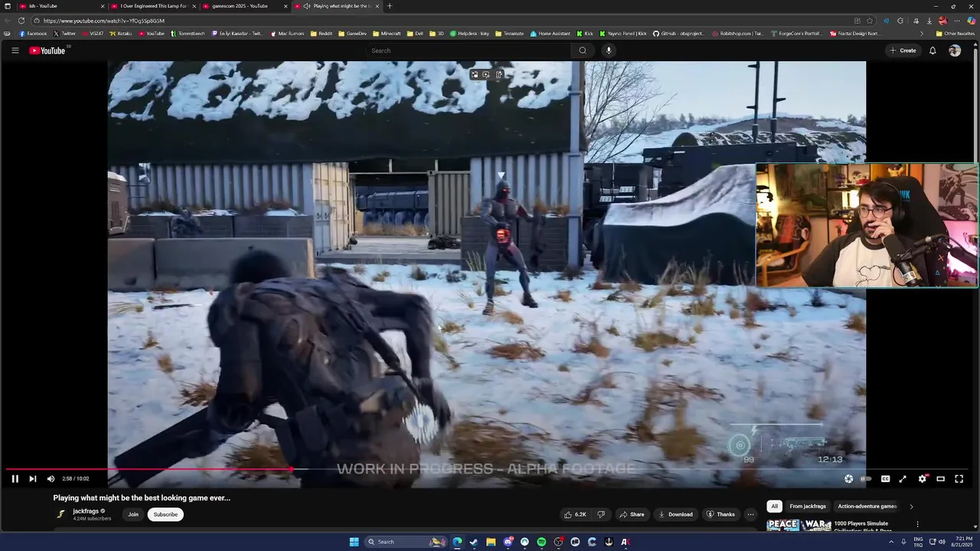Show more filter chips with the arrow

911,506
